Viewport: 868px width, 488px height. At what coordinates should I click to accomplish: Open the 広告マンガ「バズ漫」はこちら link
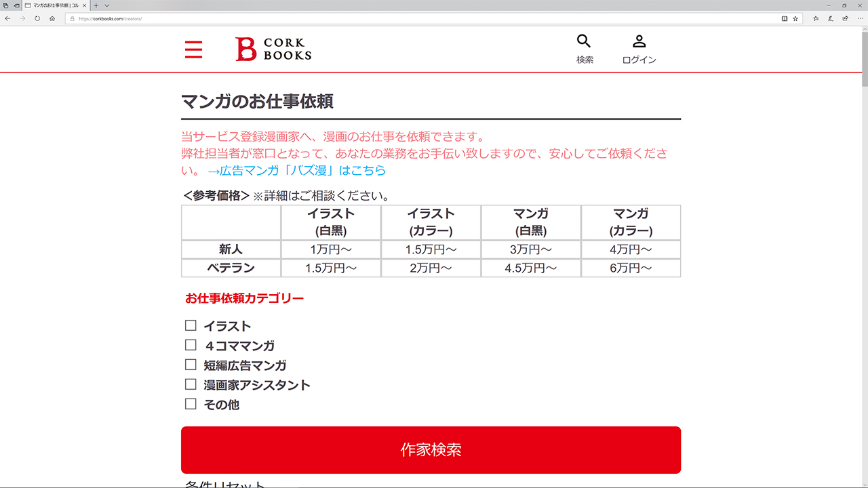[296, 170]
